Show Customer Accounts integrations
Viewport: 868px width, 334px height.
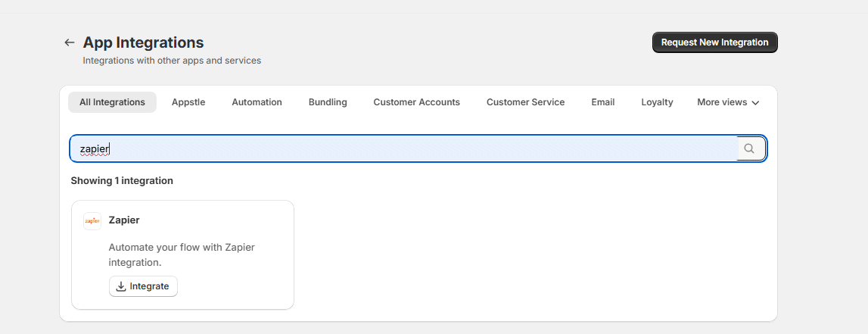[x=416, y=102]
